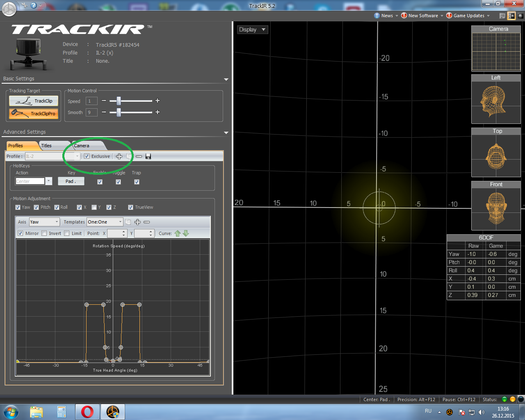Delete the profile using the minus icon
Image resolution: width=525 pixels, height=420 pixels.
click(x=139, y=156)
